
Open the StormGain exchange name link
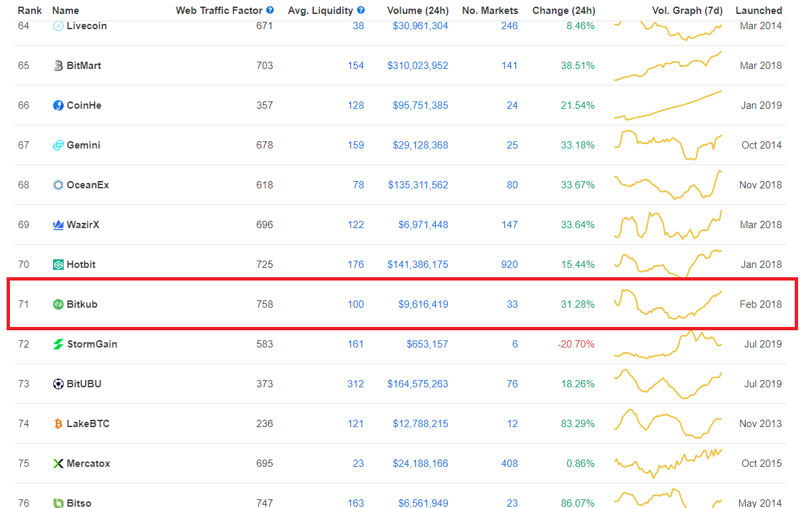click(x=92, y=344)
